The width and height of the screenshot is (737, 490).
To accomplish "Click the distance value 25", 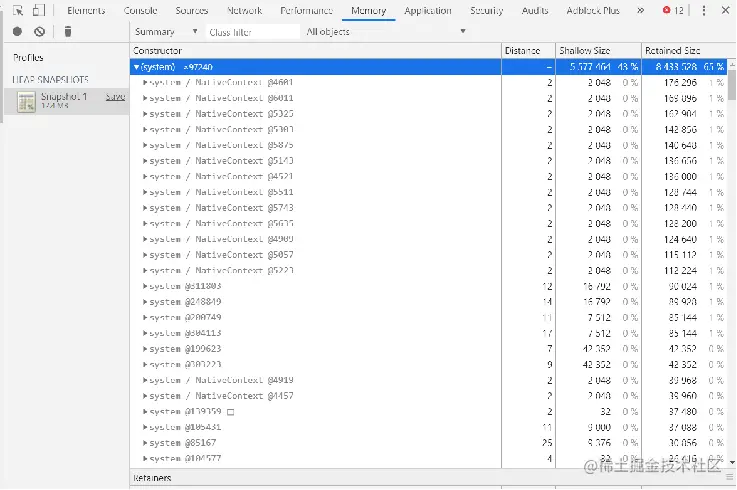I will tap(547, 443).
